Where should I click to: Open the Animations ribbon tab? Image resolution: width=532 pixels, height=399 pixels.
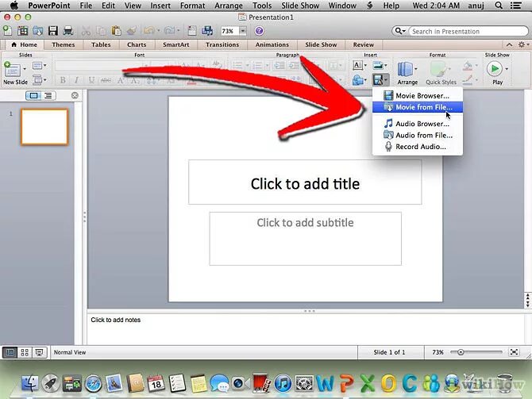272,44
